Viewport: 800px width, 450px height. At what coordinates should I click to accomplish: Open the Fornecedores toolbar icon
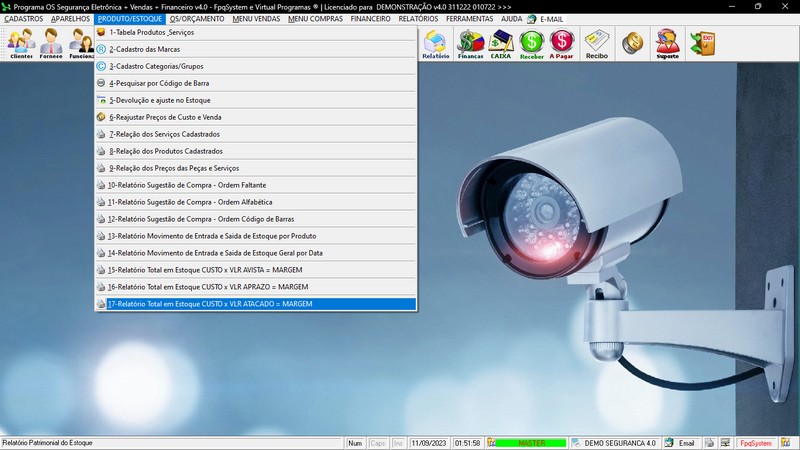click(x=51, y=43)
